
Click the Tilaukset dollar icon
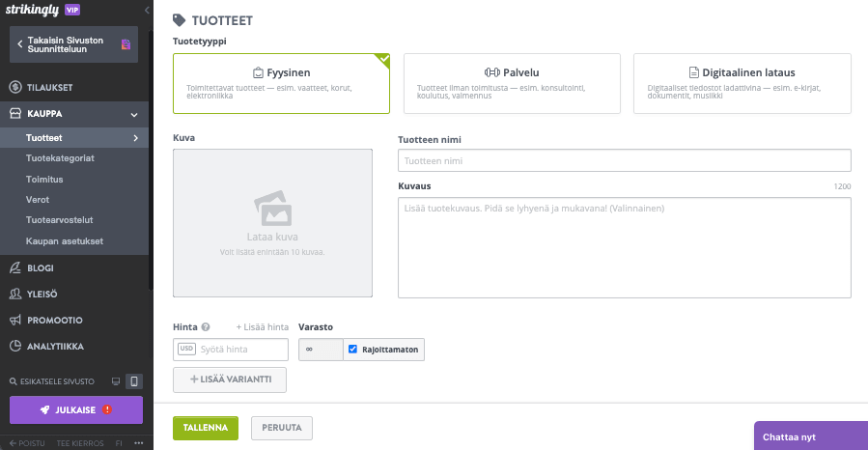15,87
